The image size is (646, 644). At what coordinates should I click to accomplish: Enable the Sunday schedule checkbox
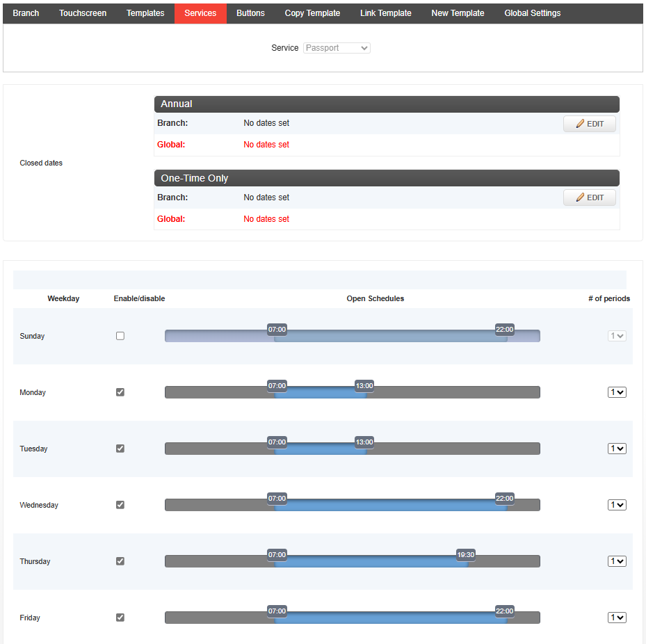point(120,336)
